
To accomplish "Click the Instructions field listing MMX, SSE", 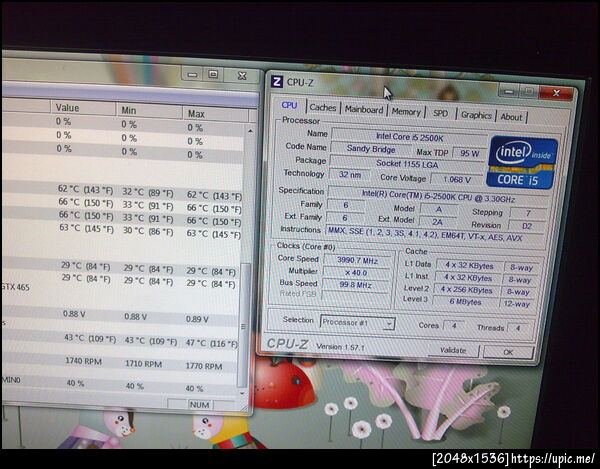I will (x=435, y=234).
